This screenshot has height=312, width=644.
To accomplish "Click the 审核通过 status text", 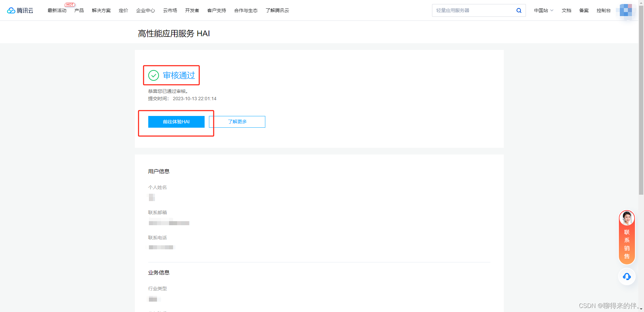I will click(x=179, y=75).
